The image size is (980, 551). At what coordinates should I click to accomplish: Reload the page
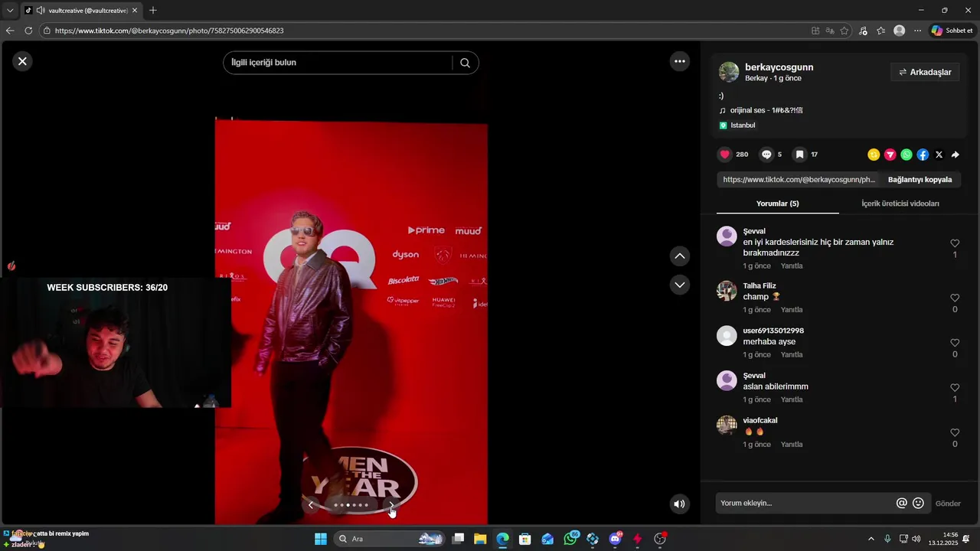pyautogui.click(x=28, y=31)
